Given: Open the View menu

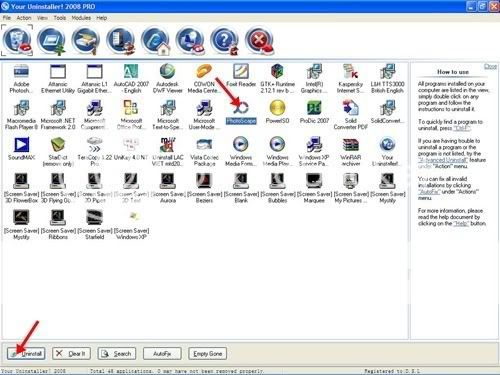Looking at the screenshot, I should pos(42,18).
